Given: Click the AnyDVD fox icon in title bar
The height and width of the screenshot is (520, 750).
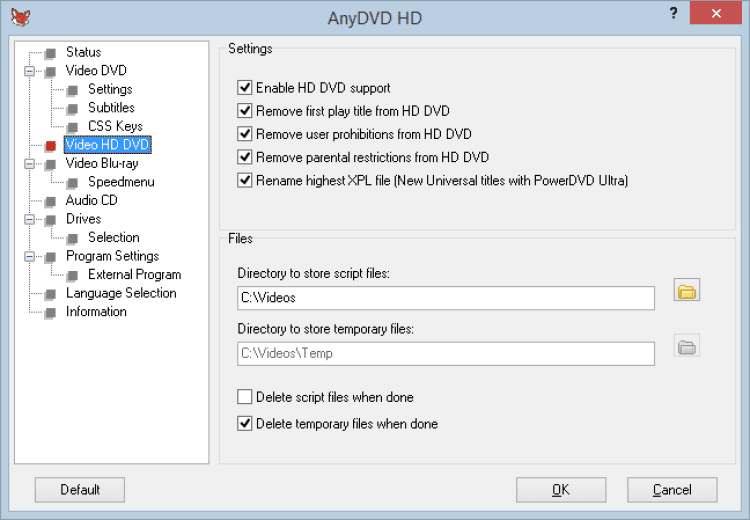Looking at the screenshot, I should pos(19,17).
